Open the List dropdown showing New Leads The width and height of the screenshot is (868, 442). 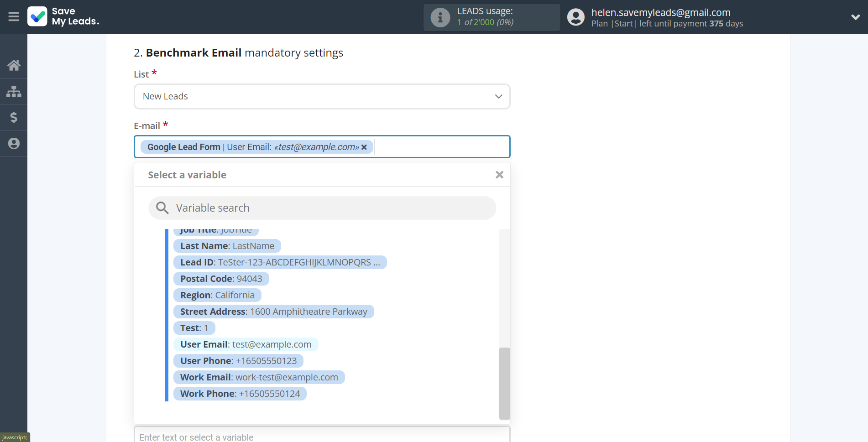tap(322, 96)
